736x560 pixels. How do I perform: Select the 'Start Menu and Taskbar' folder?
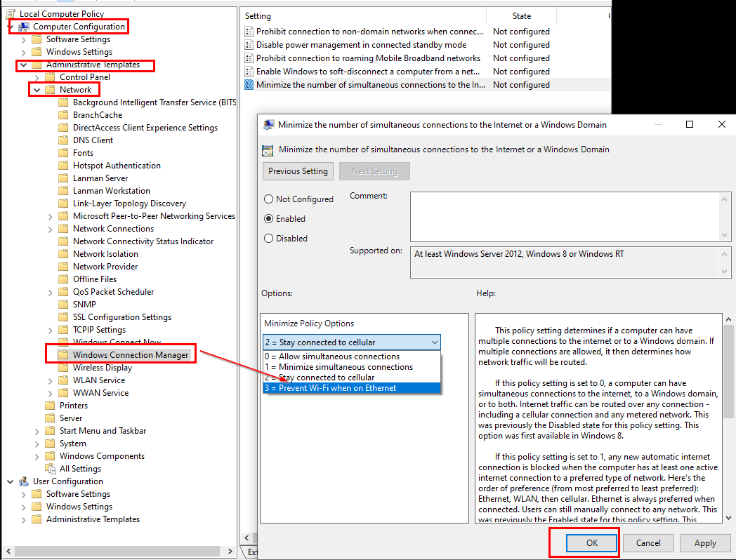103,431
